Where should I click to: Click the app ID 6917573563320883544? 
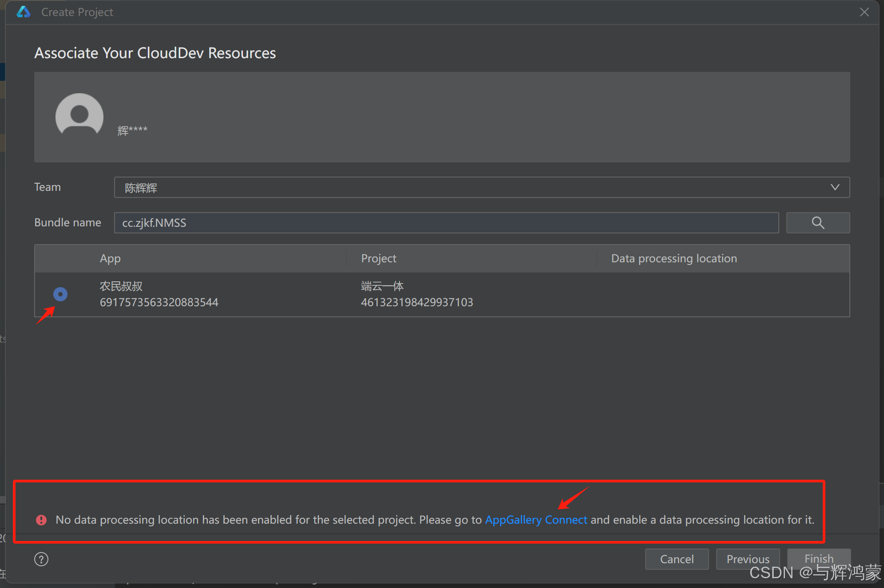pos(159,302)
